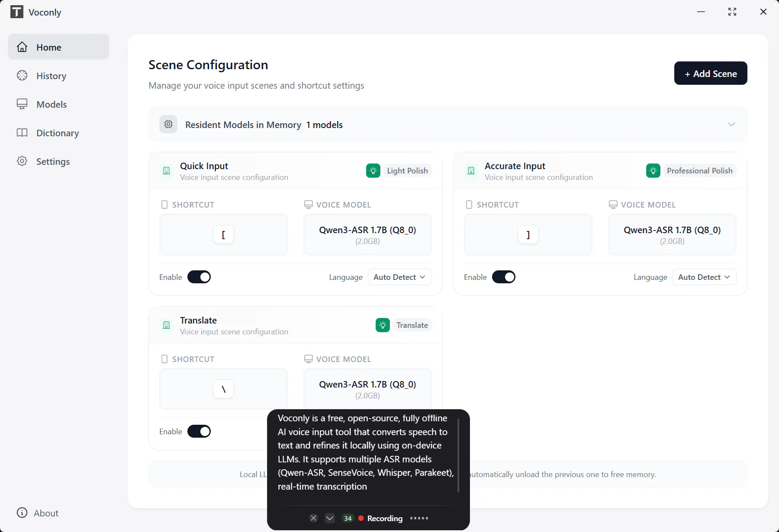Collapse the recording overlay with chevron icon
Screen dimensions: 779x532
tap(330, 518)
